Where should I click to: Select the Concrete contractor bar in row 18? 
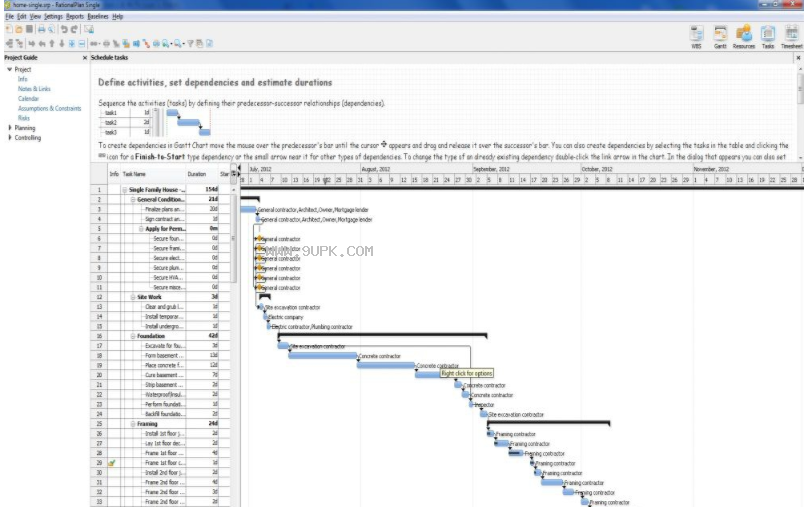coord(323,356)
